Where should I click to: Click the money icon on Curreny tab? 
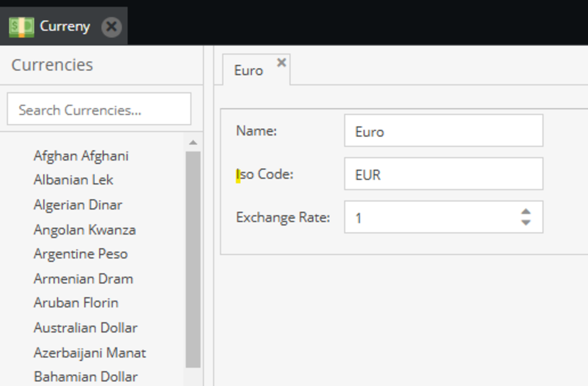coord(21,27)
